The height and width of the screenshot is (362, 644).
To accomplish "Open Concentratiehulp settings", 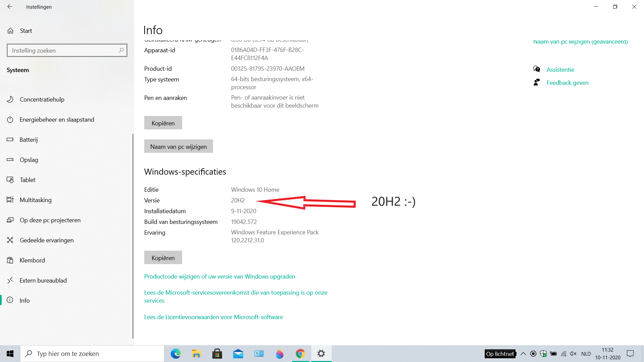I will [x=42, y=100].
